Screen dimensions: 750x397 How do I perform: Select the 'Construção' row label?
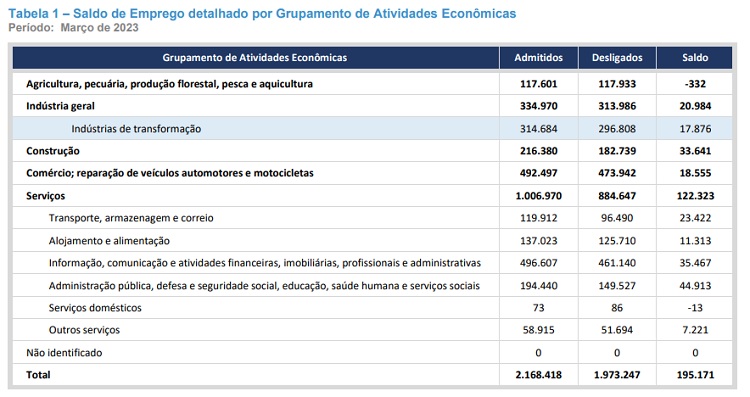[x=53, y=151]
